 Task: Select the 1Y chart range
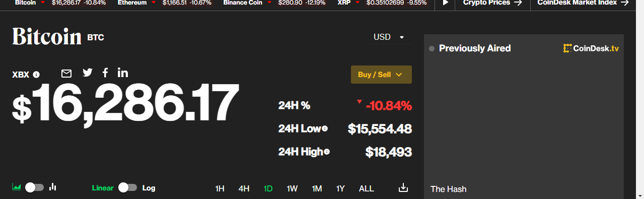click(340, 188)
